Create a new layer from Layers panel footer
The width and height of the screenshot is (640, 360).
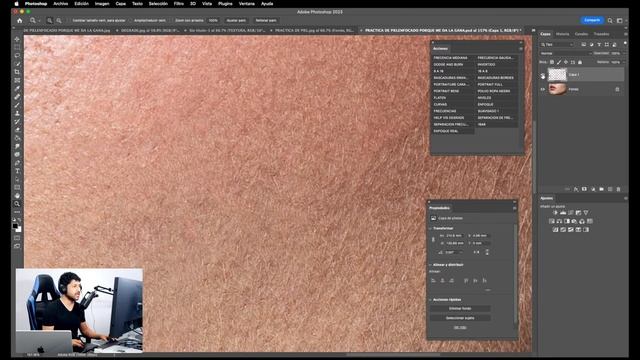[610, 189]
